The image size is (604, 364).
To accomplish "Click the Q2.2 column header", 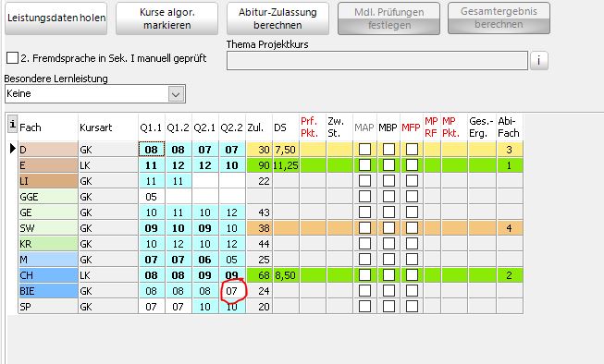I will (x=232, y=127).
